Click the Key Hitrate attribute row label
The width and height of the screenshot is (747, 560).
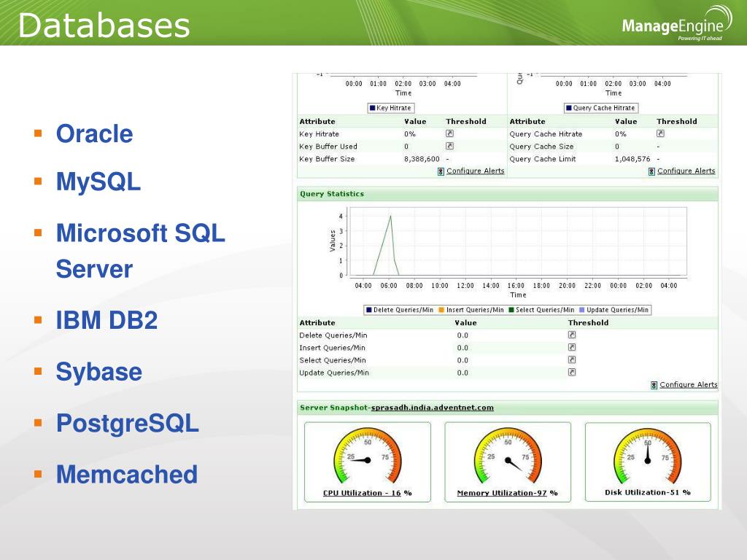[x=320, y=134]
